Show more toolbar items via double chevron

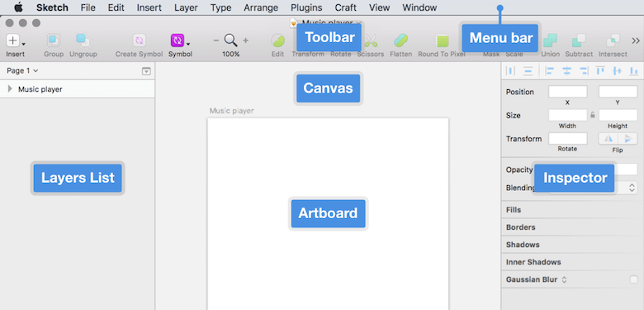(x=636, y=41)
